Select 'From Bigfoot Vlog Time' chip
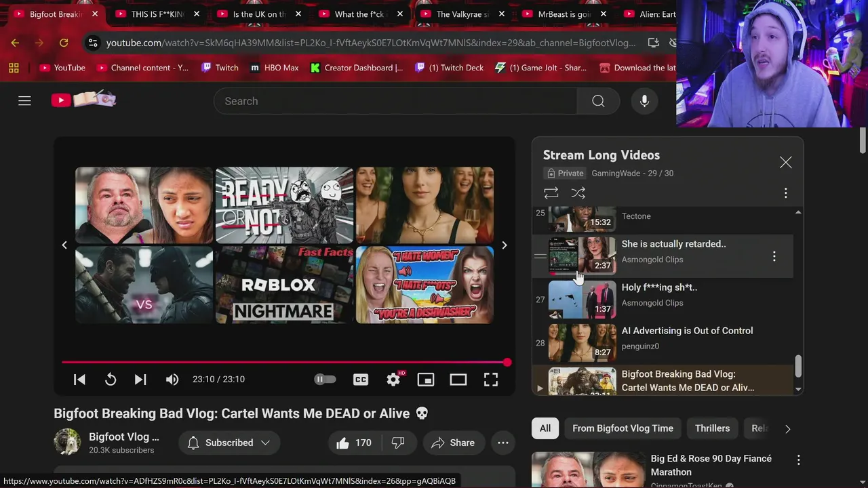Viewport: 868px width, 488px height. pos(623,428)
